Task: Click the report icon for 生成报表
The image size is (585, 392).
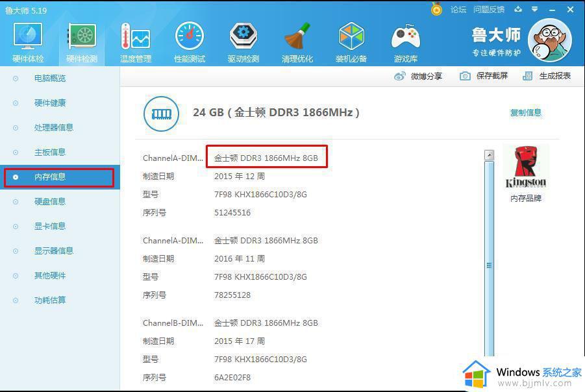Action: [528, 76]
